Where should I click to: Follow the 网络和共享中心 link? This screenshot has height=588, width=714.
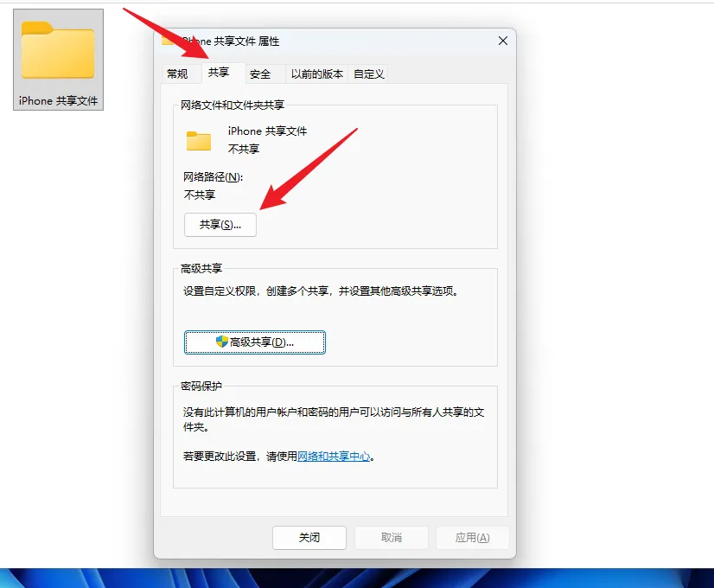pos(334,456)
